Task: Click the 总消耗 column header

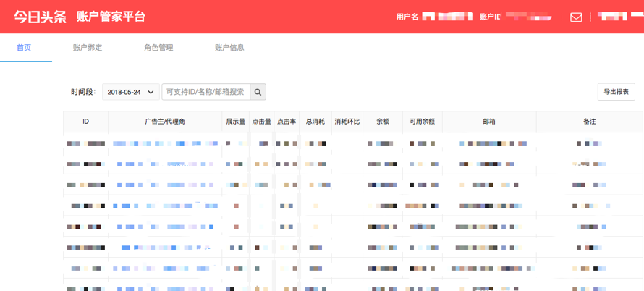Action: (x=315, y=122)
